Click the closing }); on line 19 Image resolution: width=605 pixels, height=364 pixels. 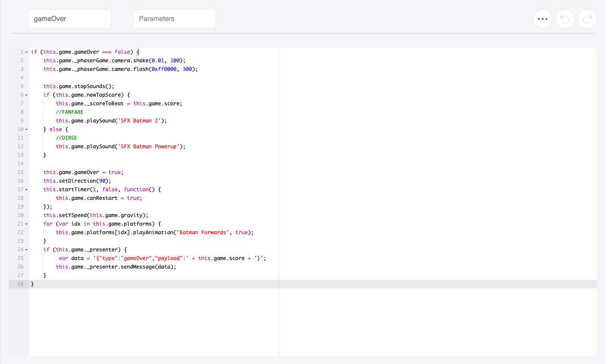click(48, 207)
